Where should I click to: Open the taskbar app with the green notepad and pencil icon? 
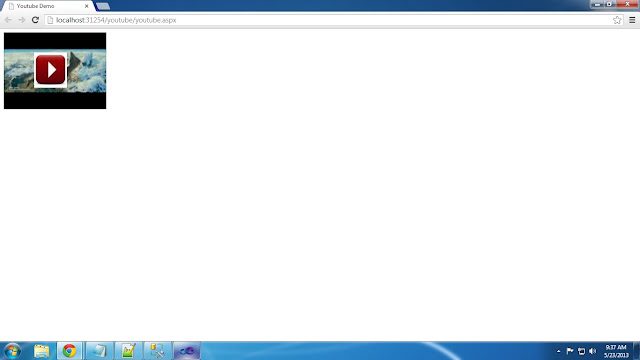[x=128, y=351]
